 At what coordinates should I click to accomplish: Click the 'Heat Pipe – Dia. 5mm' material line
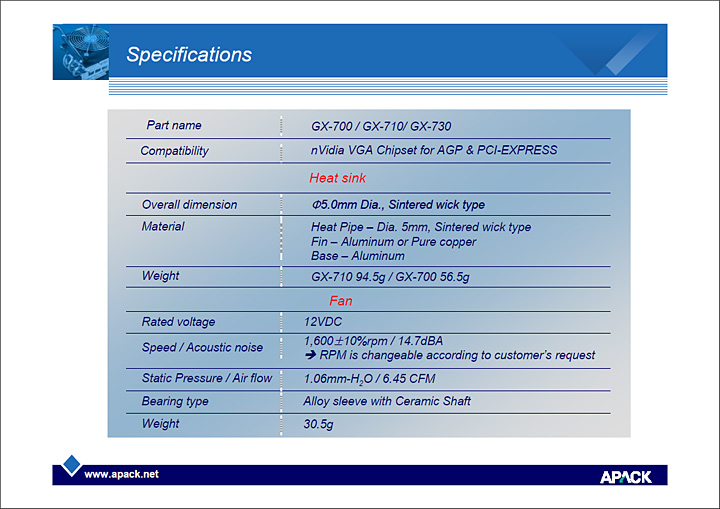click(420, 227)
